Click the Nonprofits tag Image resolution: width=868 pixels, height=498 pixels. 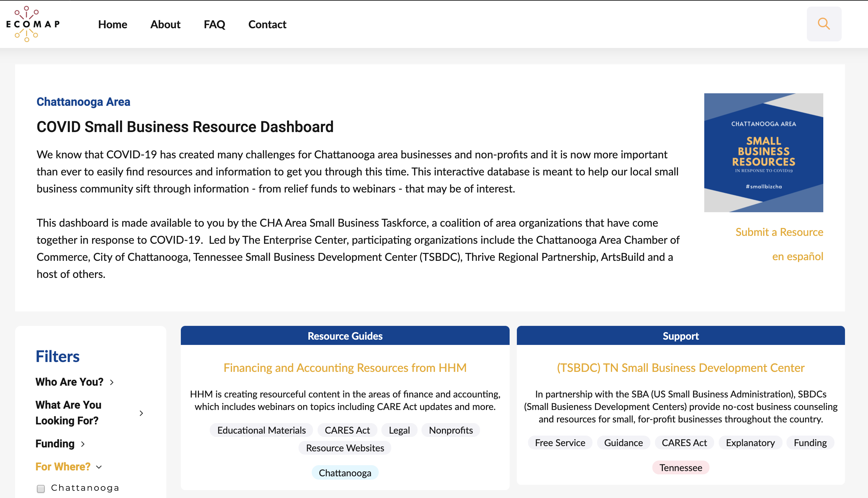pos(450,430)
